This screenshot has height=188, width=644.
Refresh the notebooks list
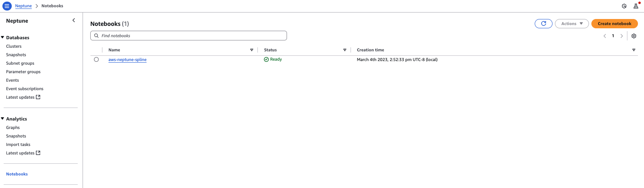pos(544,23)
